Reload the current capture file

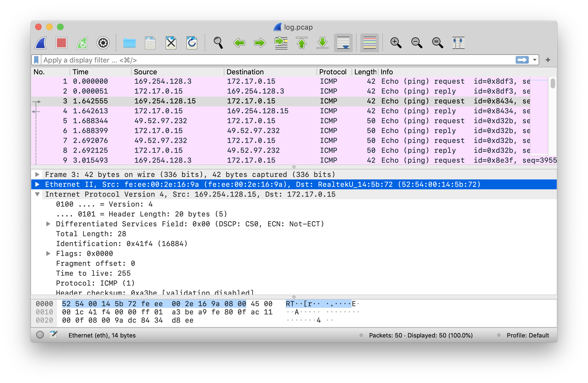tap(192, 43)
